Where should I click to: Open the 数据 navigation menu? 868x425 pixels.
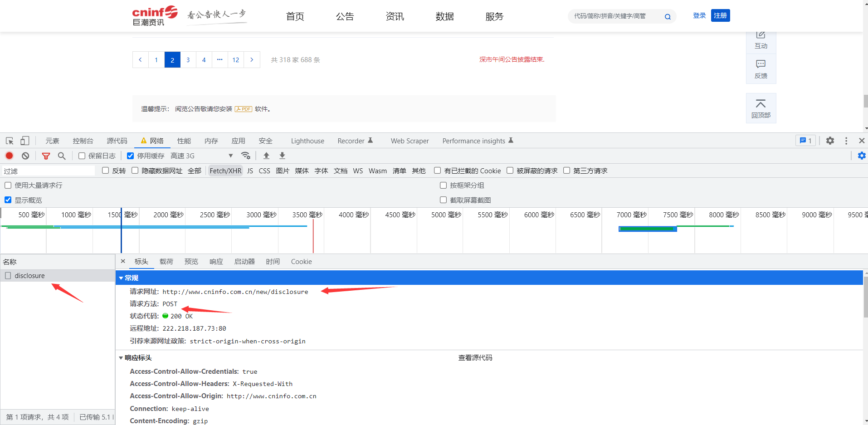point(444,16)
